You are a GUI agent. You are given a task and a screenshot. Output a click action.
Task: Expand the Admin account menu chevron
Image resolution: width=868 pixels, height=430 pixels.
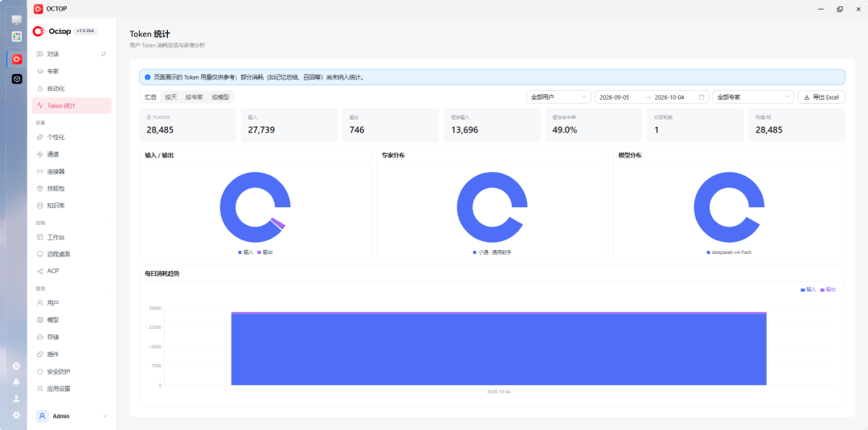click(x=105, y=416)
